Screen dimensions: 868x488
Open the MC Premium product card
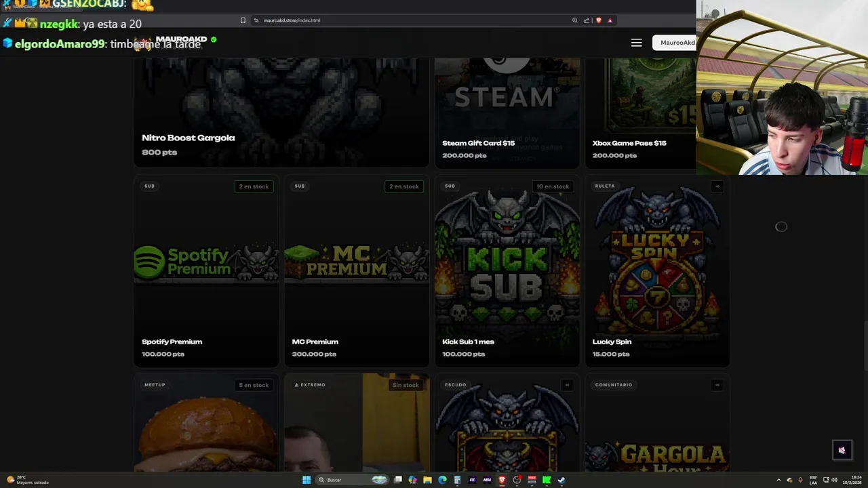pyautogui.click(x=357, y=271)
